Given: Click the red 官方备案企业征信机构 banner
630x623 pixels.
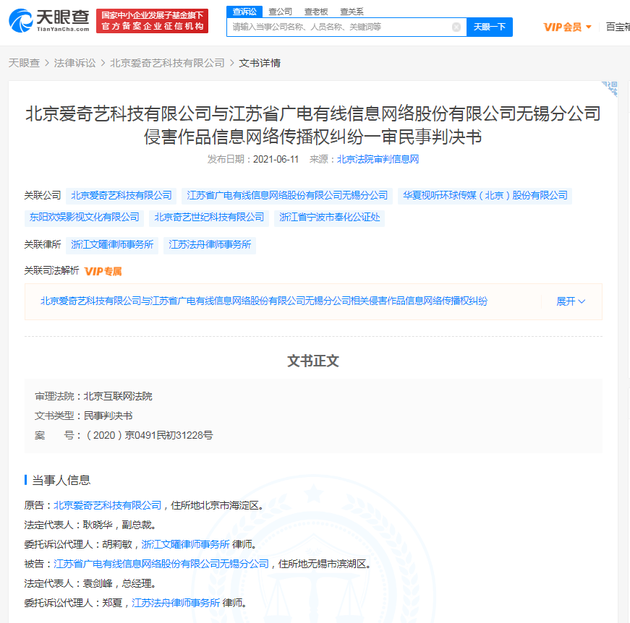Looking at the screenshot, I should (x=152, y=21).
